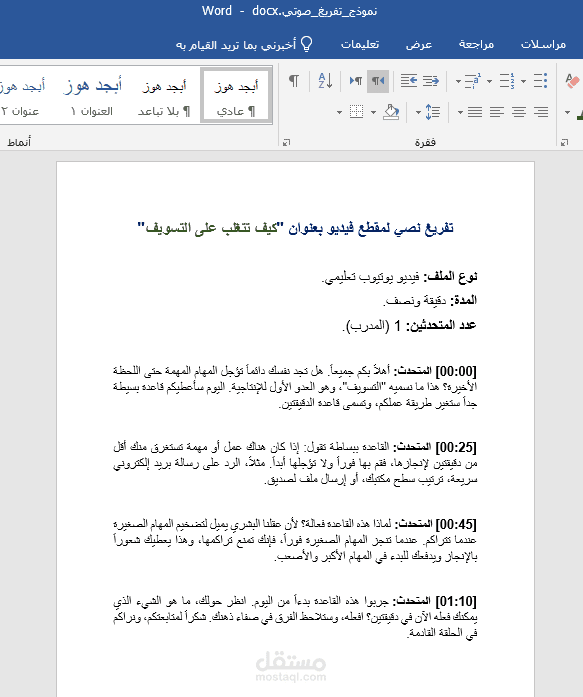This screenshot has width=583, height=697.
Task: Open the Paragraph (فقرة) dialog launcher
Action: [287, 142]
